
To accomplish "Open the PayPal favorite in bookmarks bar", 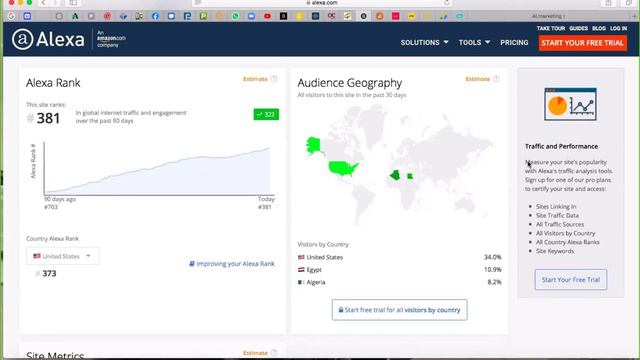I will coord(187,16).
